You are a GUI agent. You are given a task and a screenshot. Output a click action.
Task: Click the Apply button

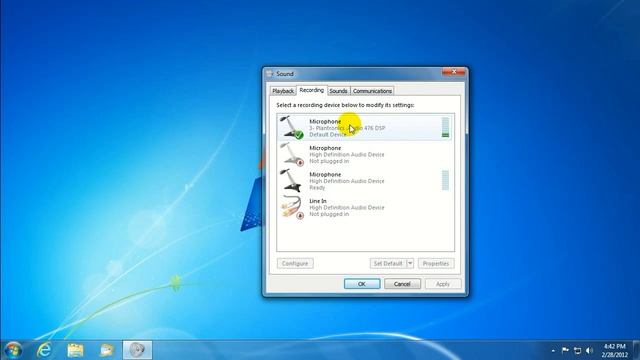[x=443, y=284]
